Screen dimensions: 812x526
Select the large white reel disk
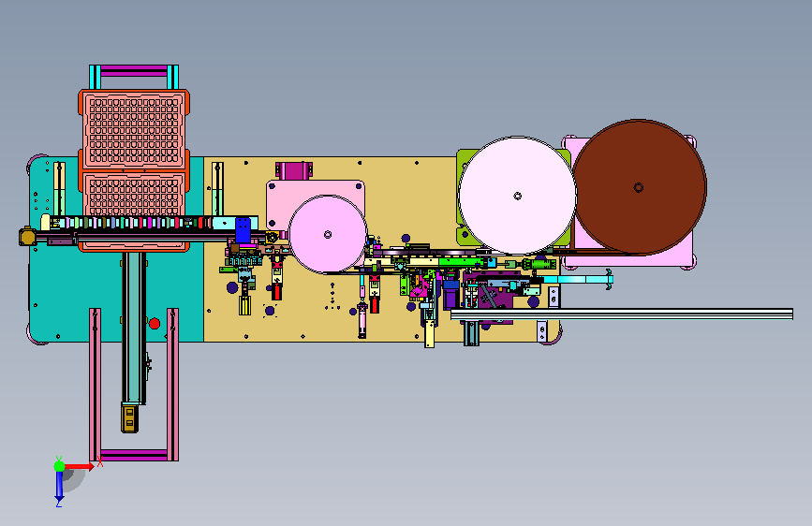click(517, 196)
